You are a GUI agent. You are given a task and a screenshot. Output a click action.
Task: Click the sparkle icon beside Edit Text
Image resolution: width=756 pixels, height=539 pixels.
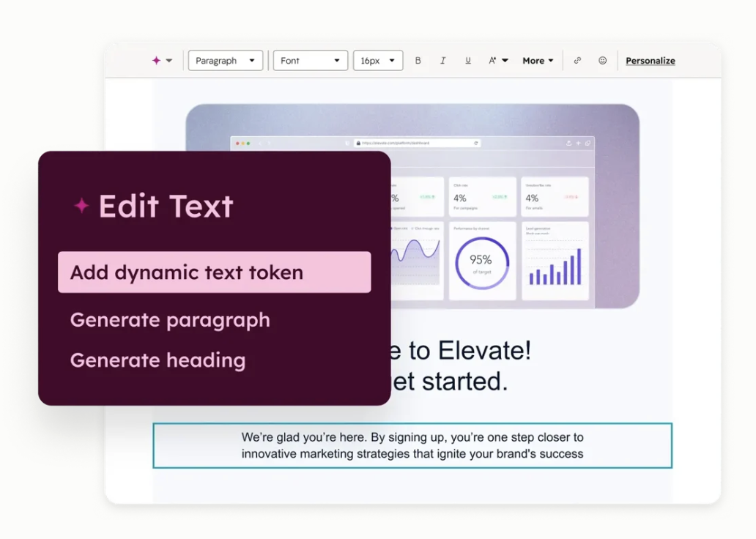[x=81, y=207]
